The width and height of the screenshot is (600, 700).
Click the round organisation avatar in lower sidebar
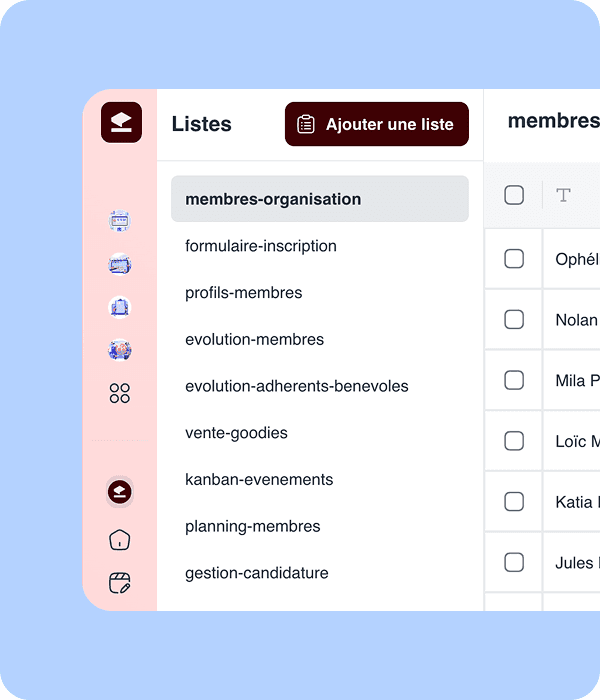(120, 492)
